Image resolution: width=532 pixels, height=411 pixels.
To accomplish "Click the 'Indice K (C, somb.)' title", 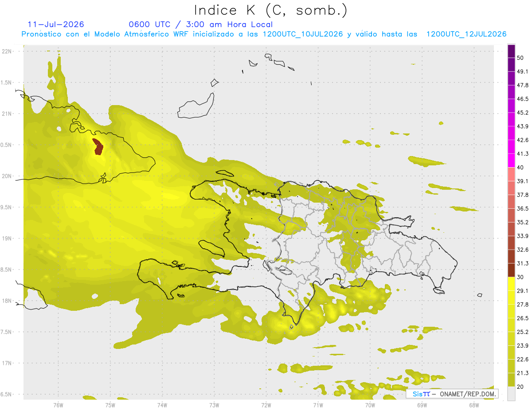I will click(270, 10).
